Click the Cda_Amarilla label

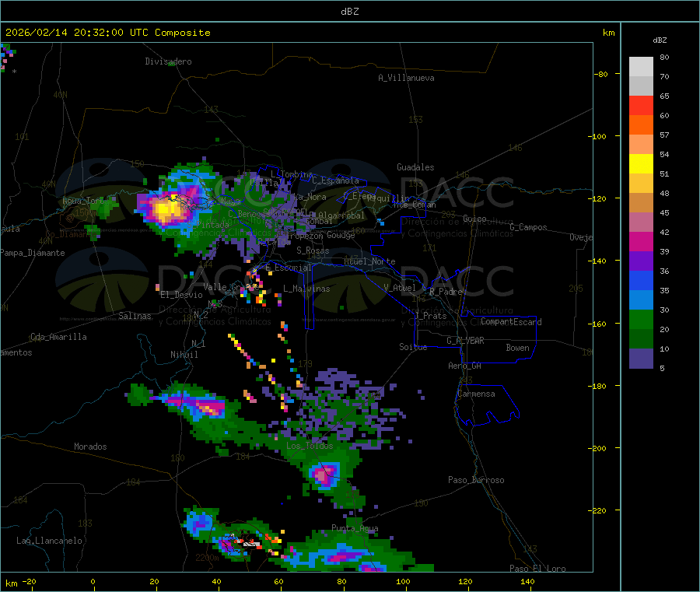point(58,337)
